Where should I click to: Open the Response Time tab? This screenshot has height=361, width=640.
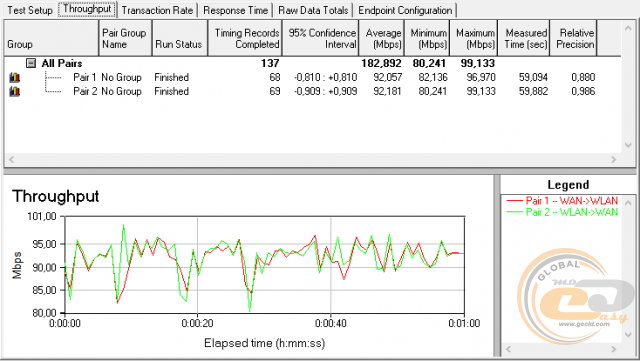[x=236, y=10]
